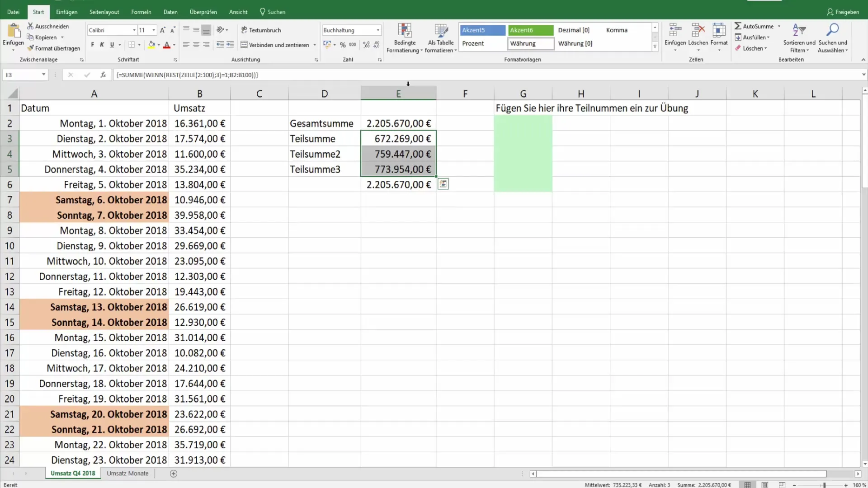Click the Ausschneiden scissors icon

[30, 26]
